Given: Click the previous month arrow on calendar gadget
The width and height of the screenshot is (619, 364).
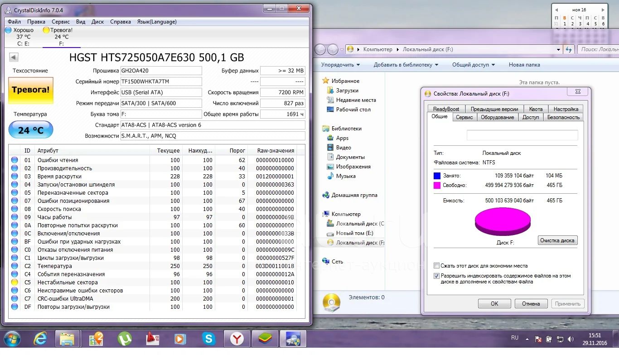Looking at the screenshot, I should click(x=556, y=10).
